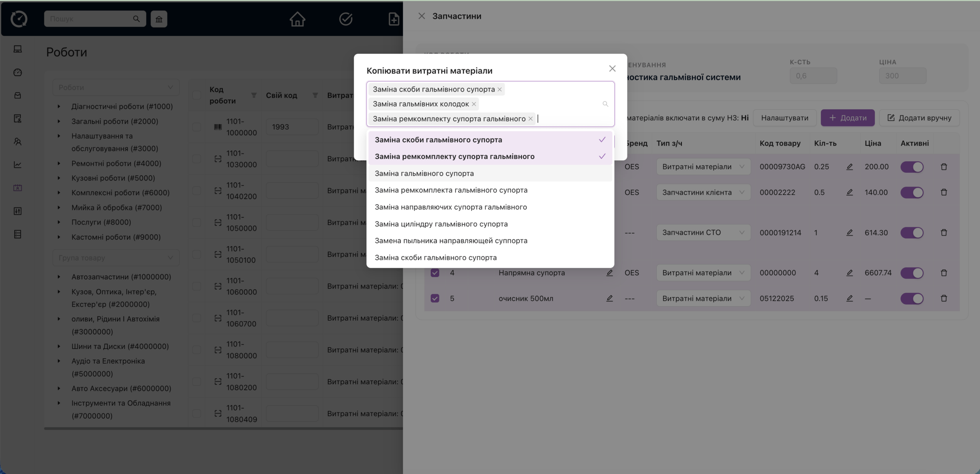This screenshot has width=980, height=474.
Task: Open the Запчастини СТО type dropdown
Action: pos(703,233)
